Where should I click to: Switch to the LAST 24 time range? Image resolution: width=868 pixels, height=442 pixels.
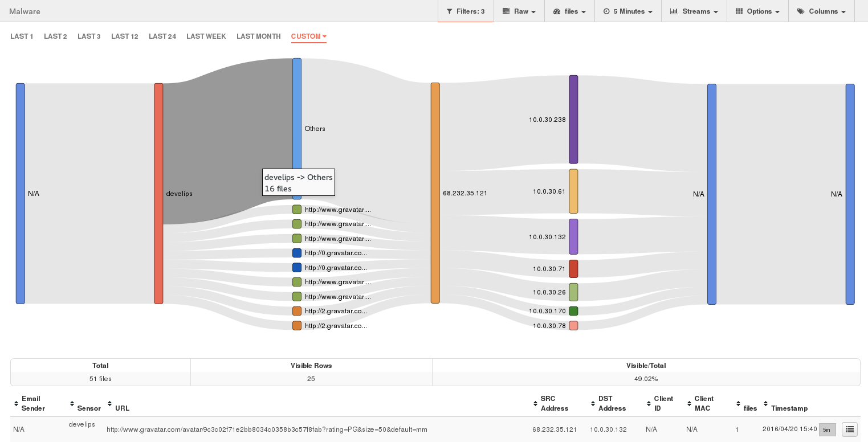[162, 36]
